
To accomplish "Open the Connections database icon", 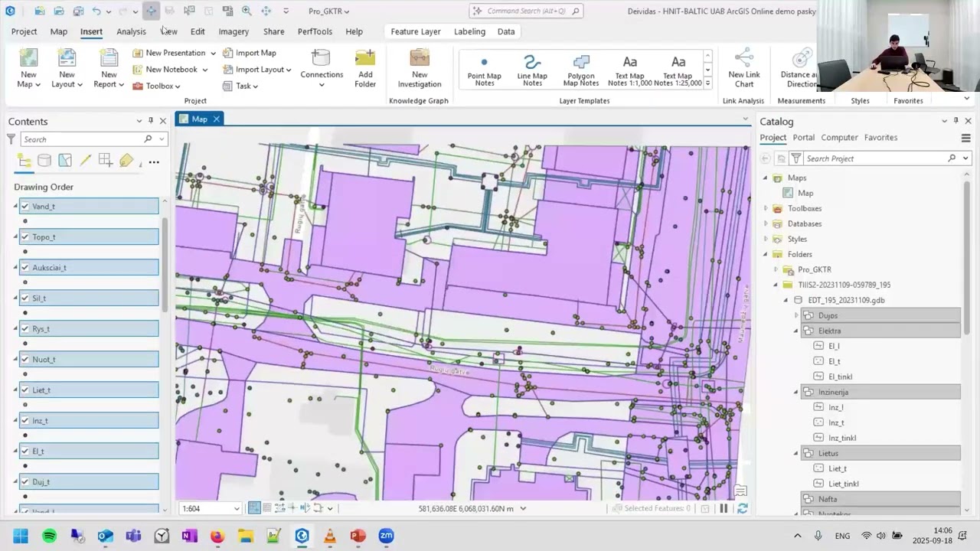I will [322, 58].
